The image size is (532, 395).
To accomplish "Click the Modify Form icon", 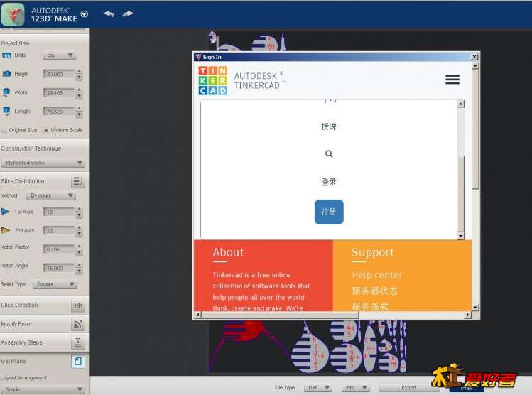I will [x=78, y=324].
